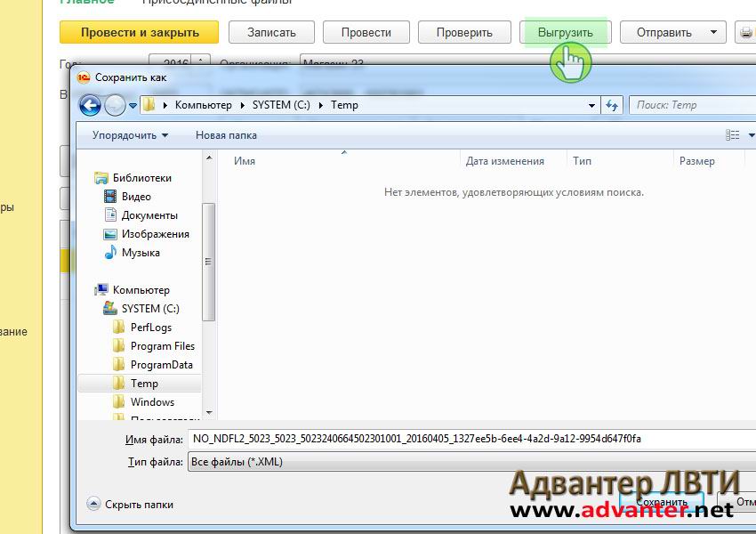Screen dimensions: 756x534
Task: Click Проверить button in 1C window
Action: 464,32
